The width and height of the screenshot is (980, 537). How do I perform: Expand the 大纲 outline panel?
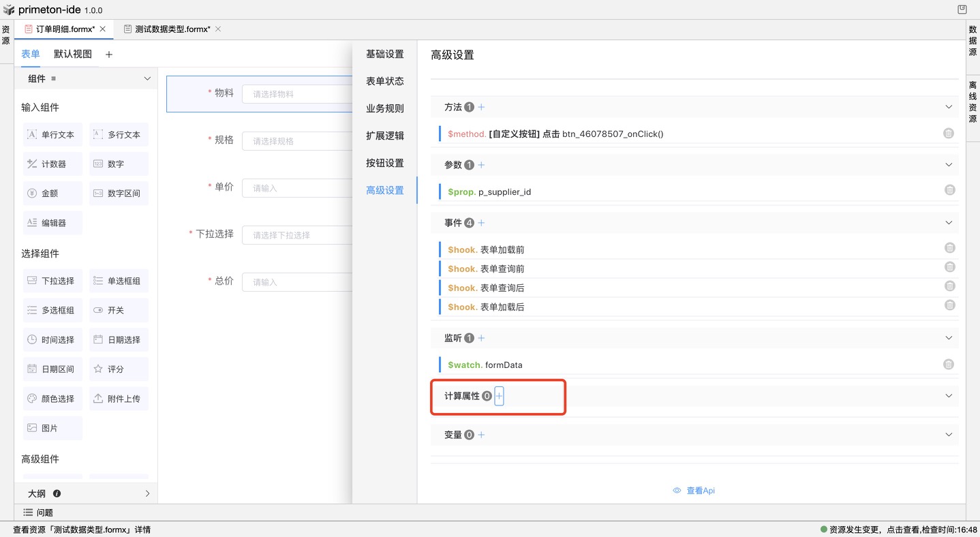pos(147,493)
